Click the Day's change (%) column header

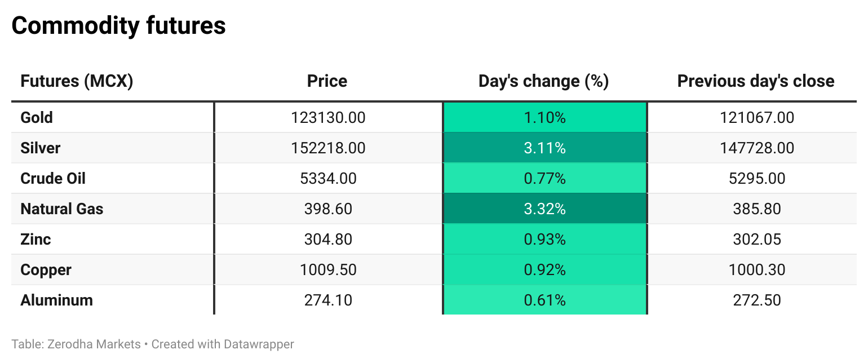click(x=543, y=81)
